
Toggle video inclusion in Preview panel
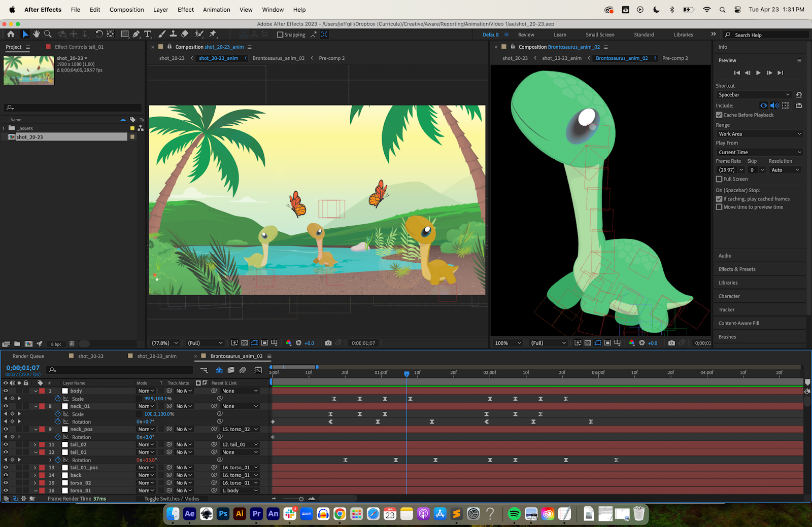(x=763, y=106)
